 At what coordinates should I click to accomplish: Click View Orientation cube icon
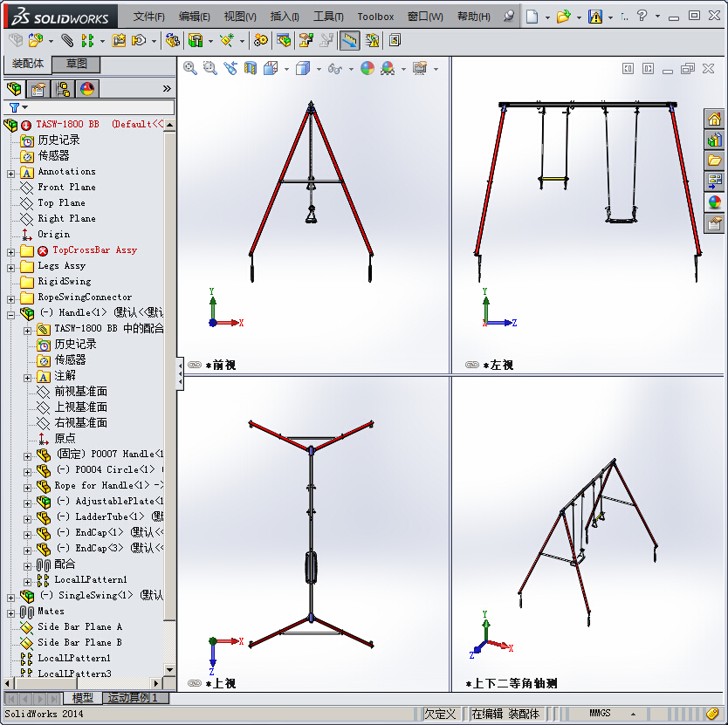click(271, 68)
